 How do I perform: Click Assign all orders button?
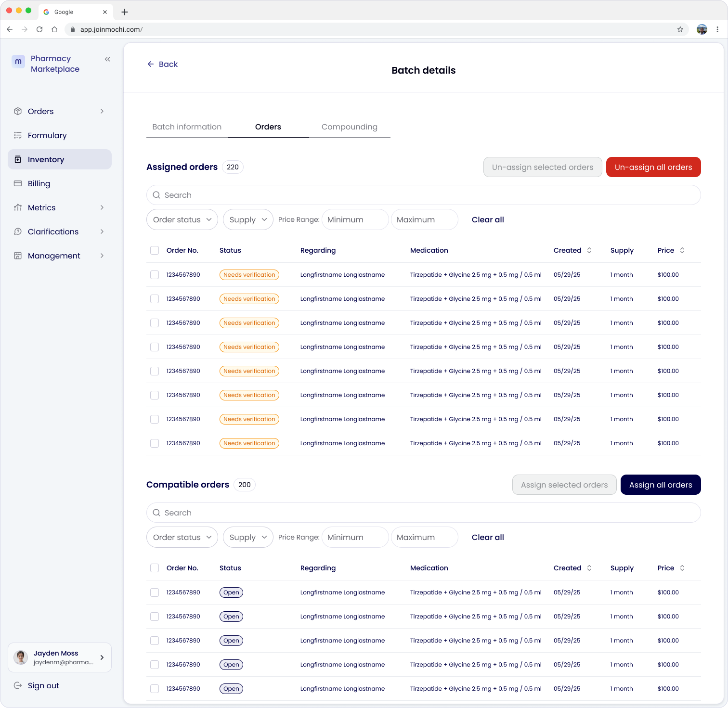point(661,485)
